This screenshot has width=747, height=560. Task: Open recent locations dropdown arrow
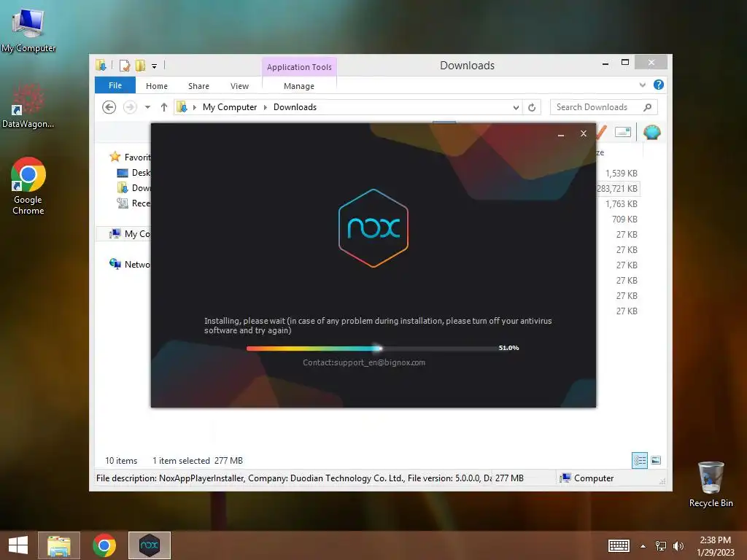pos(147,107)
